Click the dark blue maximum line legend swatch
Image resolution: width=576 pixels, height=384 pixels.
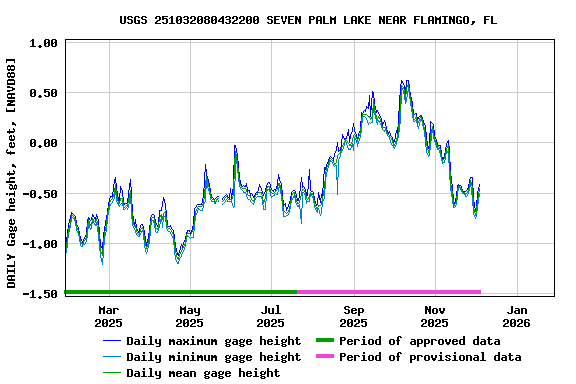pyautogui.click(x=112, y=341)
